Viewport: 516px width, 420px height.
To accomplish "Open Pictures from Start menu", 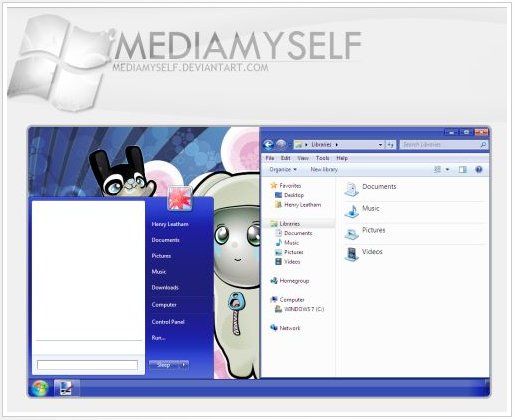I will click(161, 256).
